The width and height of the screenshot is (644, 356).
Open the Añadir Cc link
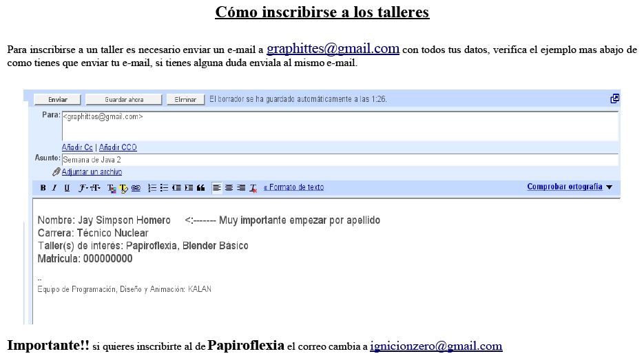click(x=77, y=147)
